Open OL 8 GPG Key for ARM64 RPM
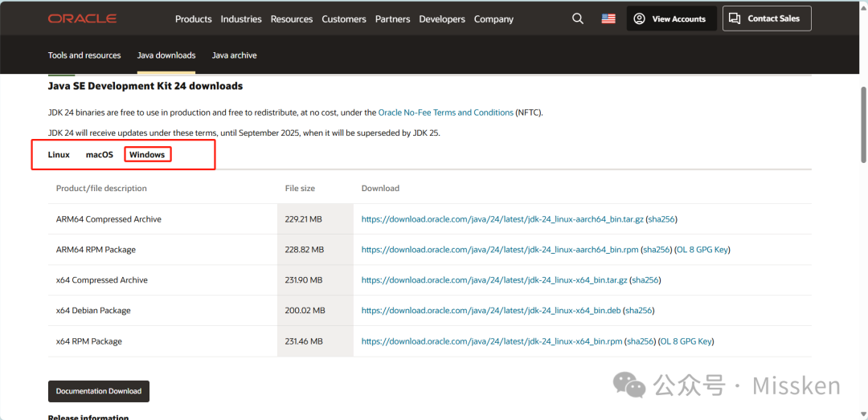The image size is (868, 420). [x=702, y=250]
